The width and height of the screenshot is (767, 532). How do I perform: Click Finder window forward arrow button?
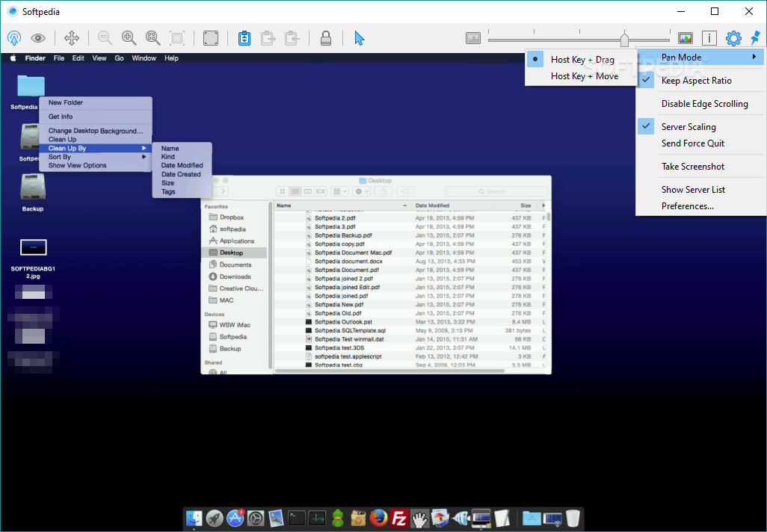223,191
